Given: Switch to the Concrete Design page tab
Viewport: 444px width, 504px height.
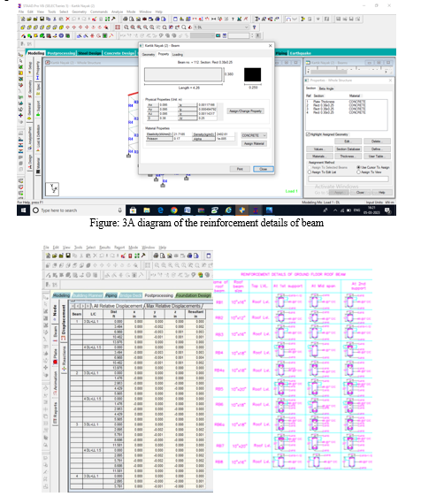Looking at the screenshot, I should point(119,53).
